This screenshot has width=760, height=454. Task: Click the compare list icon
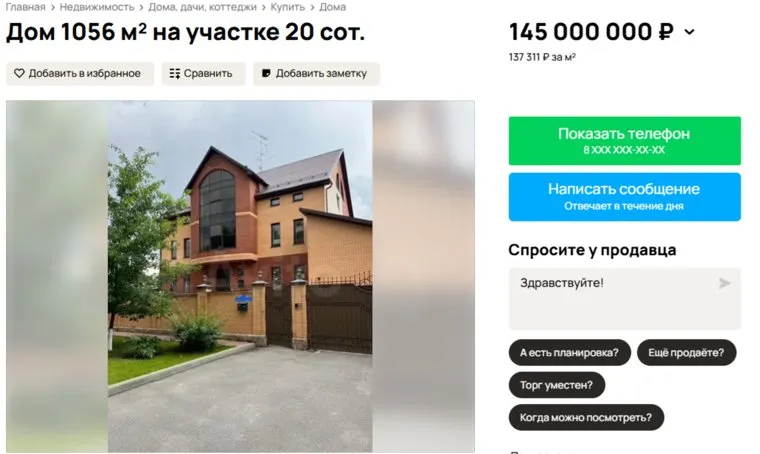point(174,74)
